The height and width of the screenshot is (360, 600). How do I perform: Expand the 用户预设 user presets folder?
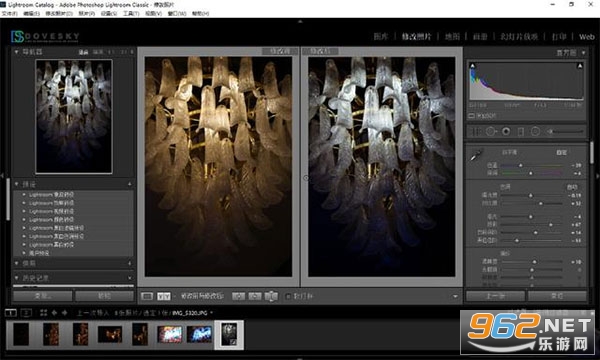pyautogui.click(x=24, y=253)
